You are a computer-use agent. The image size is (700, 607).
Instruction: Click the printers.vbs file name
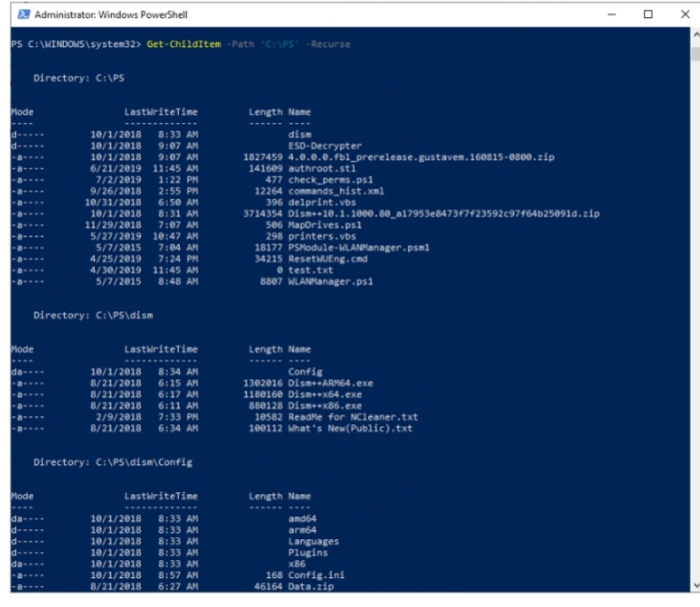(x=322, y=236)
